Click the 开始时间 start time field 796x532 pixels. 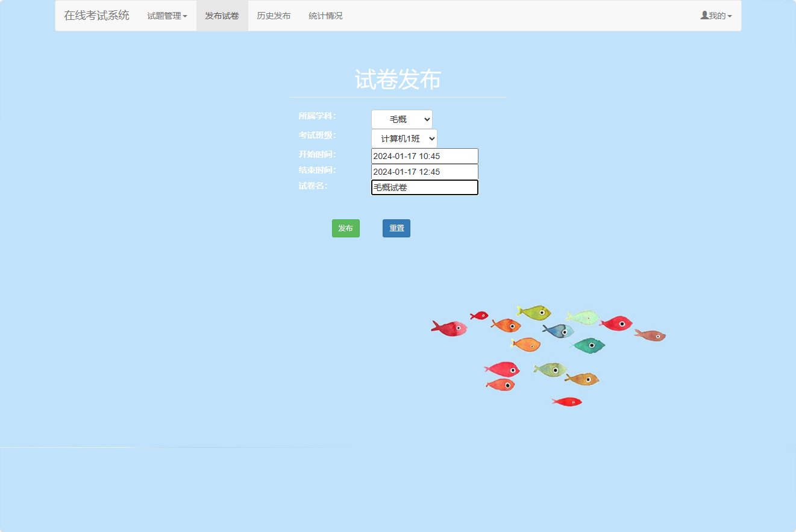(424, 155)
